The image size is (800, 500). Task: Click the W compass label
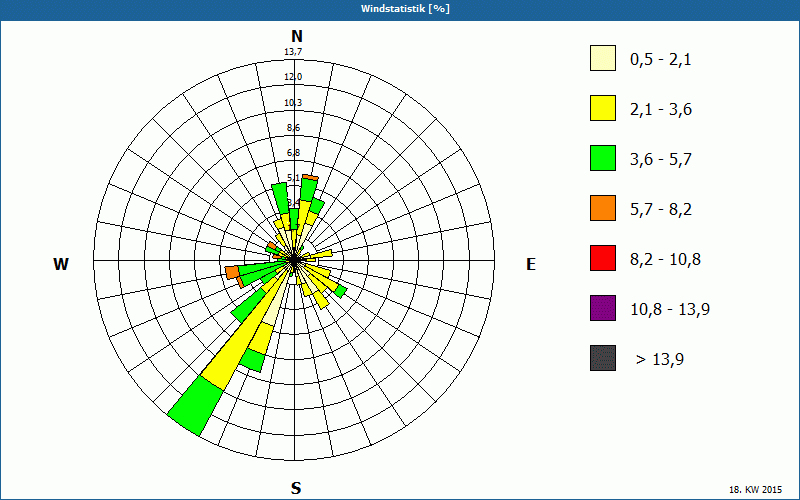click(61, 264)
